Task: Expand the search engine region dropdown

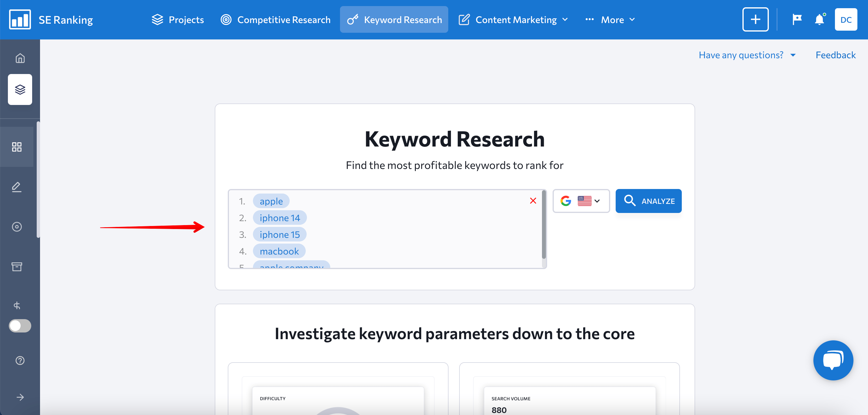Action: point(581,201)
